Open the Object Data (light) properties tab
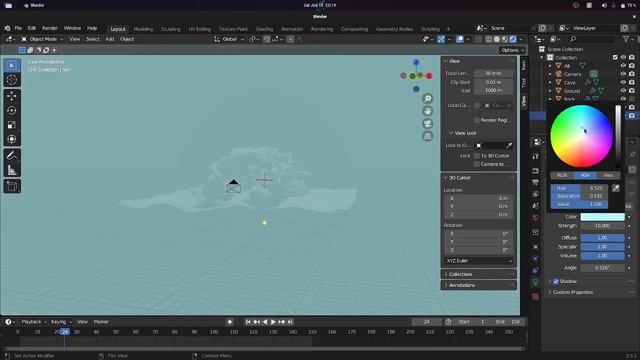Screen dimensions: 640x360 click(x=536, y=282)
